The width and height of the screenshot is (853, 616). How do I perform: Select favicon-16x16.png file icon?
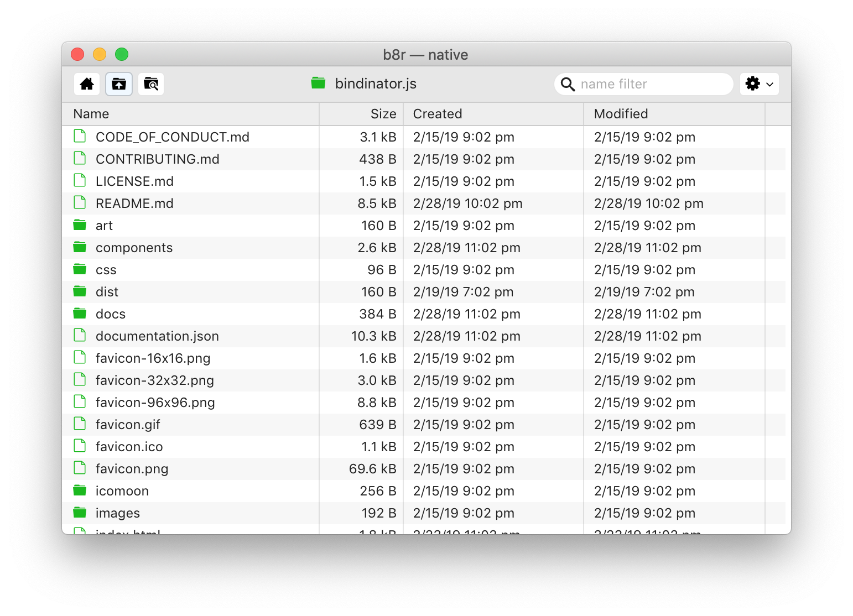pyautogui.click(x=80, y=357)
